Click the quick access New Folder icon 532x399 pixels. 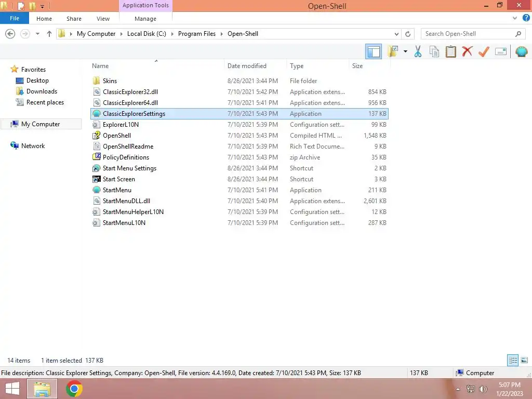coord(32,6)
